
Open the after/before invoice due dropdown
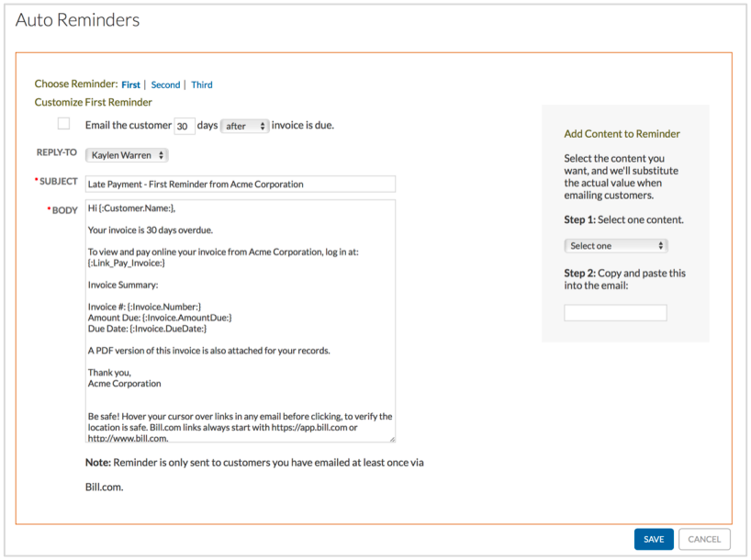click(x=244, y=126)
